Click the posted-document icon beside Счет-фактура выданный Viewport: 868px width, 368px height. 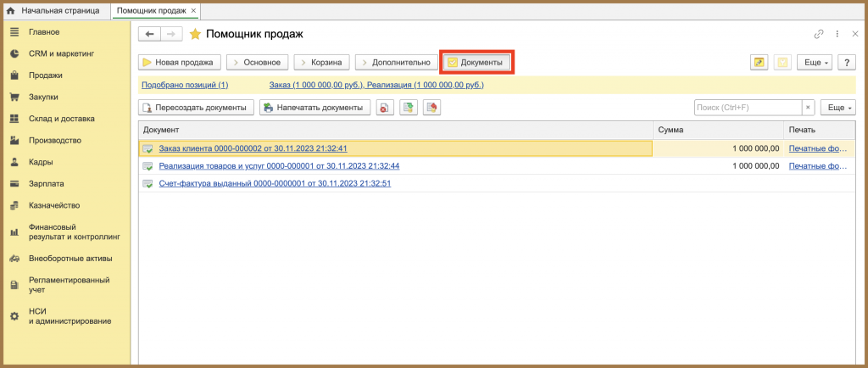[x=147, y=184]
